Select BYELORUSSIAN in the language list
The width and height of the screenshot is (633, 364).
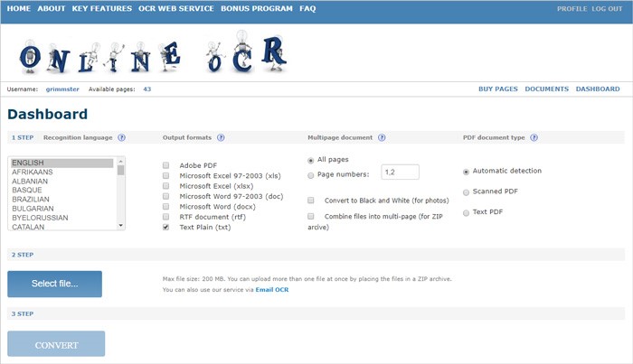[62, 218]
